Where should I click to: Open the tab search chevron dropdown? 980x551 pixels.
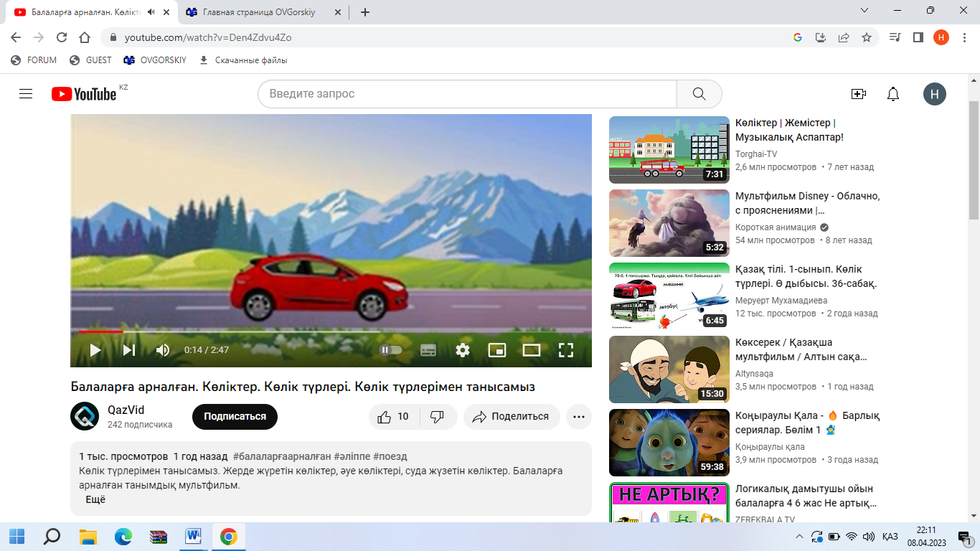pos(865,11)
